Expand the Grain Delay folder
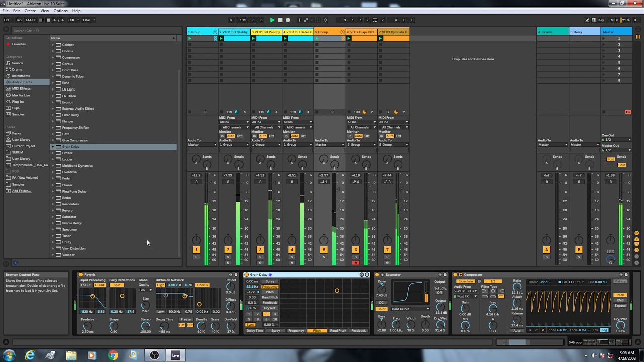Viewport: 644px width, 362px height. (53, 147)
